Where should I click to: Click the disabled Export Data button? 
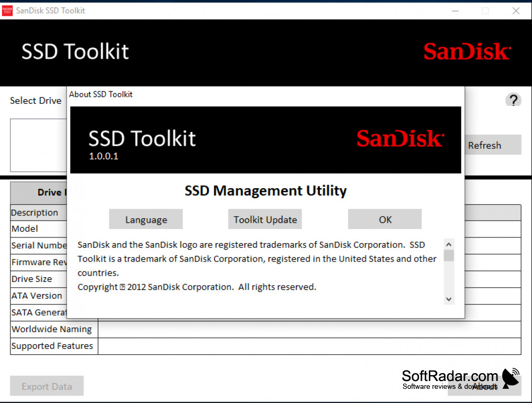point(47,386)
